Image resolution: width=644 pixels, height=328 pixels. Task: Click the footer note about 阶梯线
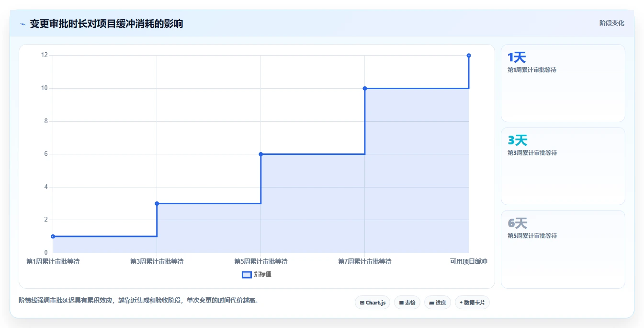tap(139, 301)
